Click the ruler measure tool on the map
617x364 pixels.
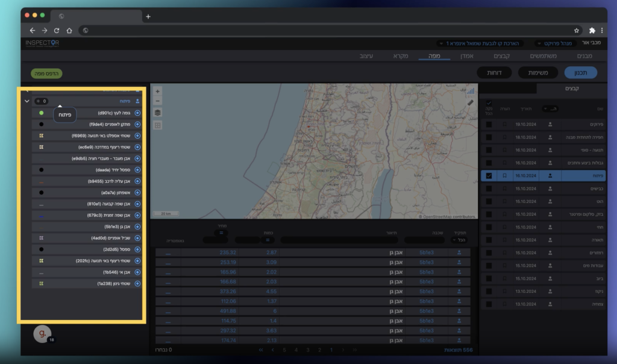click(x=470, y=102)
